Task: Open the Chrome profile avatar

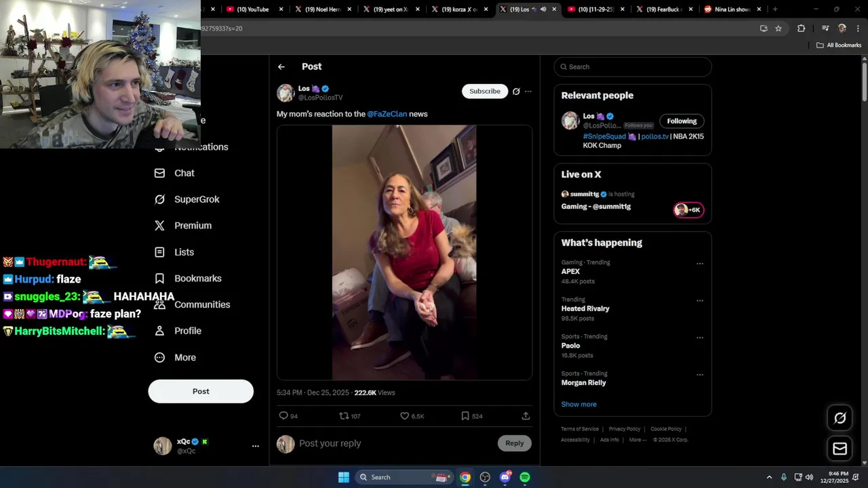Action: click(842, 28)
